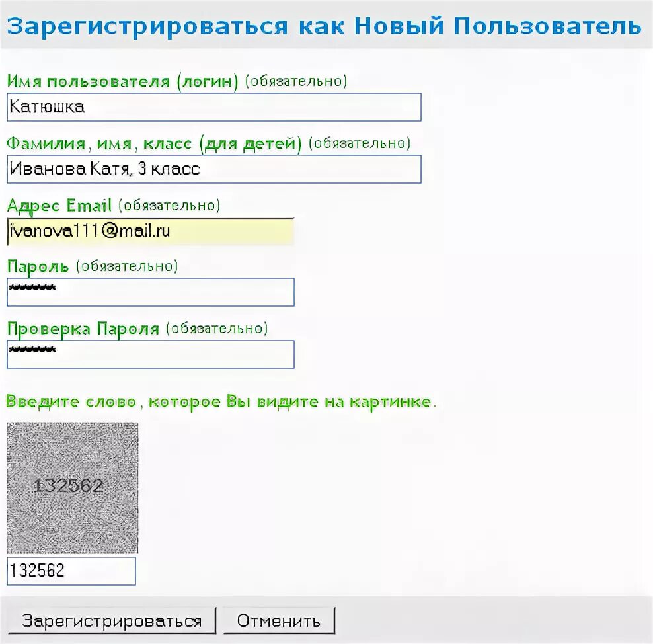This screenshot has height=644, width=653.
Task: Click the label Фамилия, имя, класс (для детей)
Action: click(154, 143)
